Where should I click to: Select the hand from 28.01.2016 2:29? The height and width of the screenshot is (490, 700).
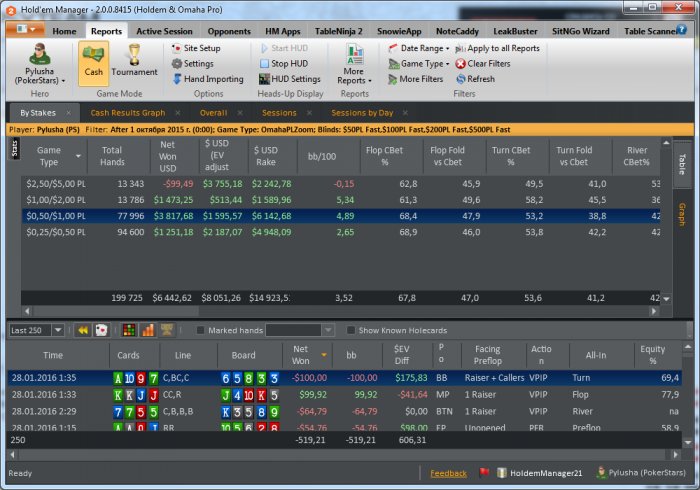[344, 411]
